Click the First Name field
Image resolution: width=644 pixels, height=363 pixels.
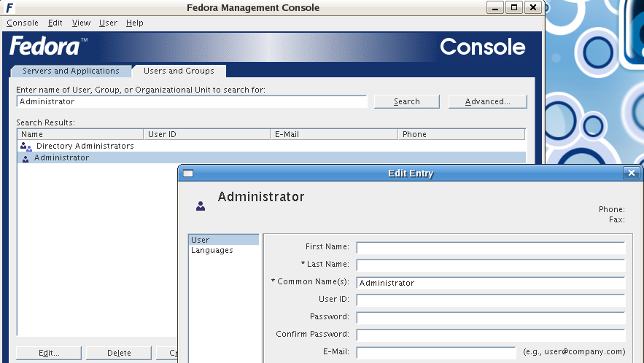coord(491,248)
